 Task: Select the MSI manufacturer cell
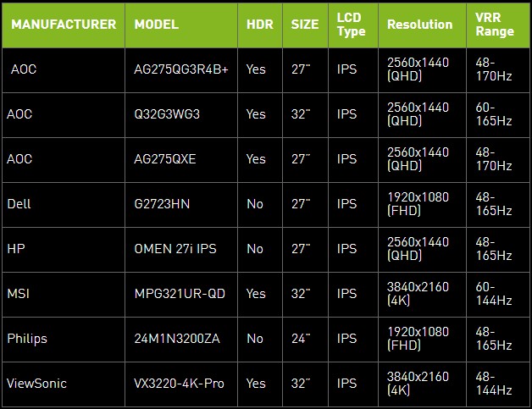pos(18,294)
